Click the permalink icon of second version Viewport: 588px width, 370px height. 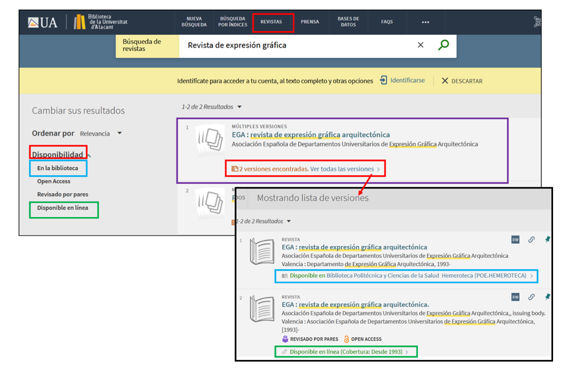click(x=531, y=297)
